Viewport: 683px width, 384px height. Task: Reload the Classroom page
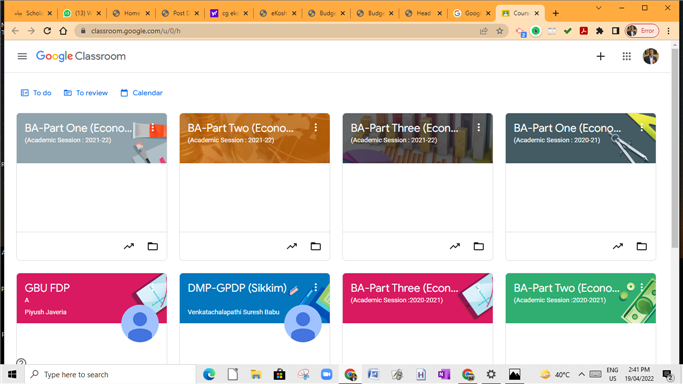[x=47, y=31]
